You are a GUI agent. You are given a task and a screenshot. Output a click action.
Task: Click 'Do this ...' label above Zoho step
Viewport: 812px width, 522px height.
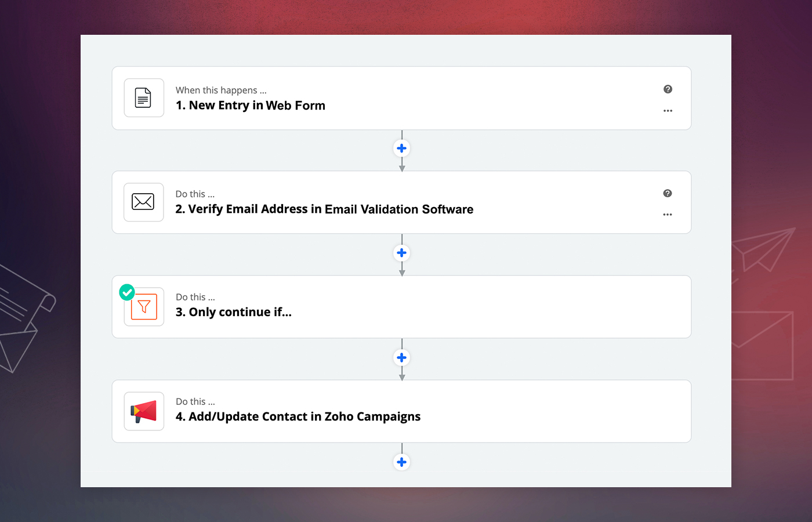195,401
